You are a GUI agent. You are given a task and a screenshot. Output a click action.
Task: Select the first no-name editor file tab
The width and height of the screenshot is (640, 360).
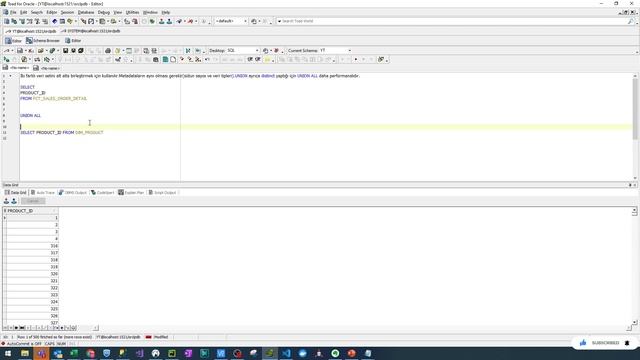point(16,68)
